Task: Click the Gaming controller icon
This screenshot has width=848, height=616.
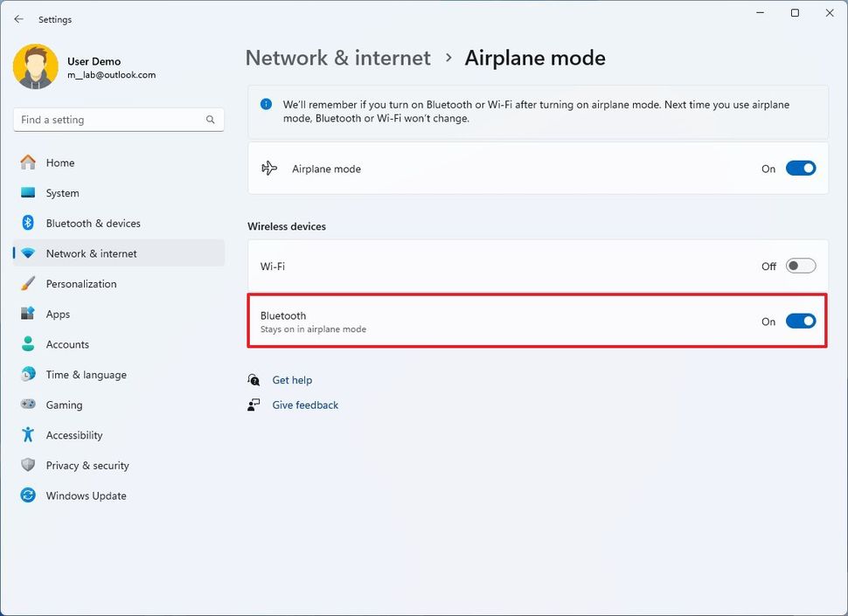Action: pos(27,405)
